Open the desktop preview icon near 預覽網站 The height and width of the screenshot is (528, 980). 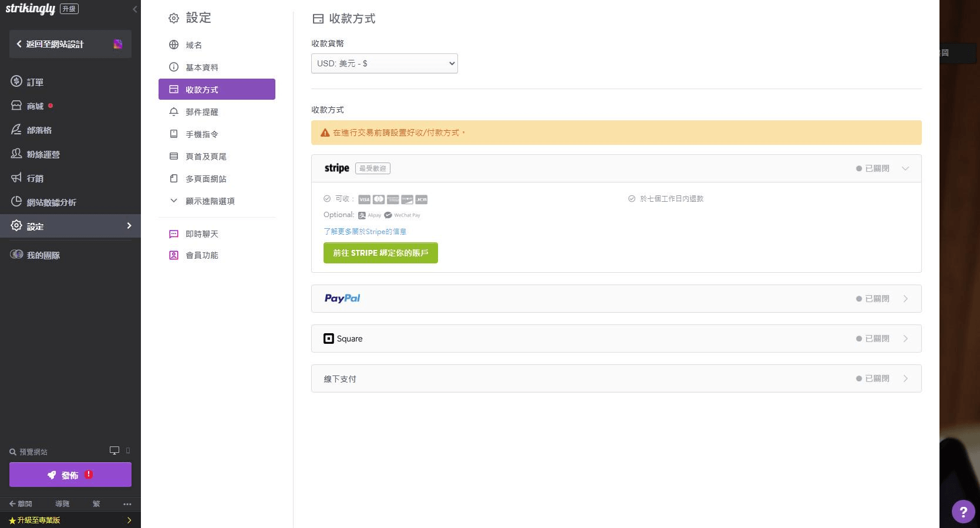[x=114, y=451]
